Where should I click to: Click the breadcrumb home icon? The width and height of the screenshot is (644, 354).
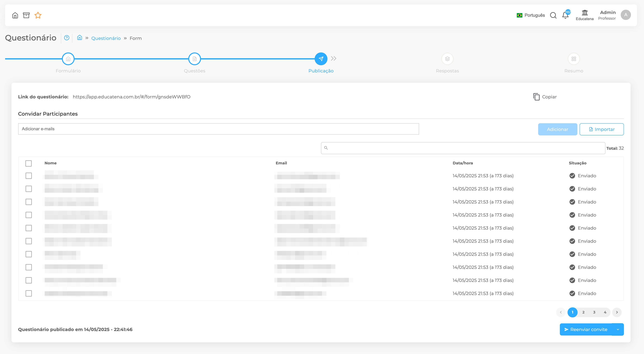80,38
